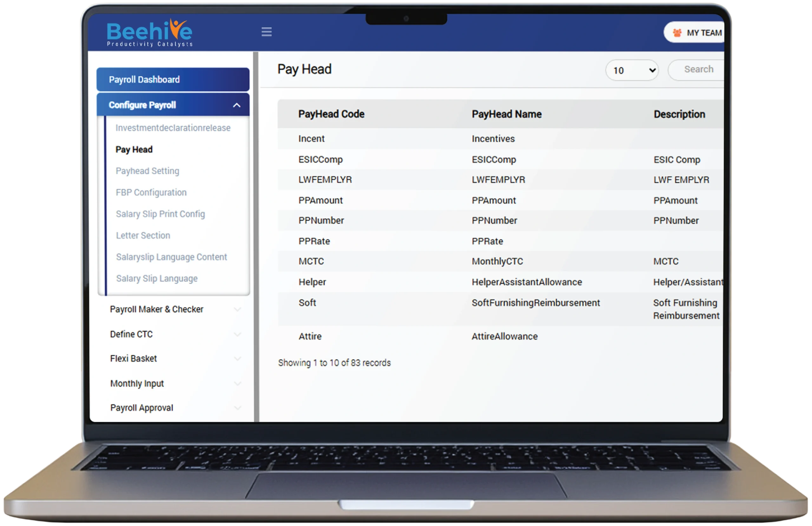The width and height of the screenshot is (812, 526).
Task: Select Payhead Setting in sidebar
Action: 147,171
